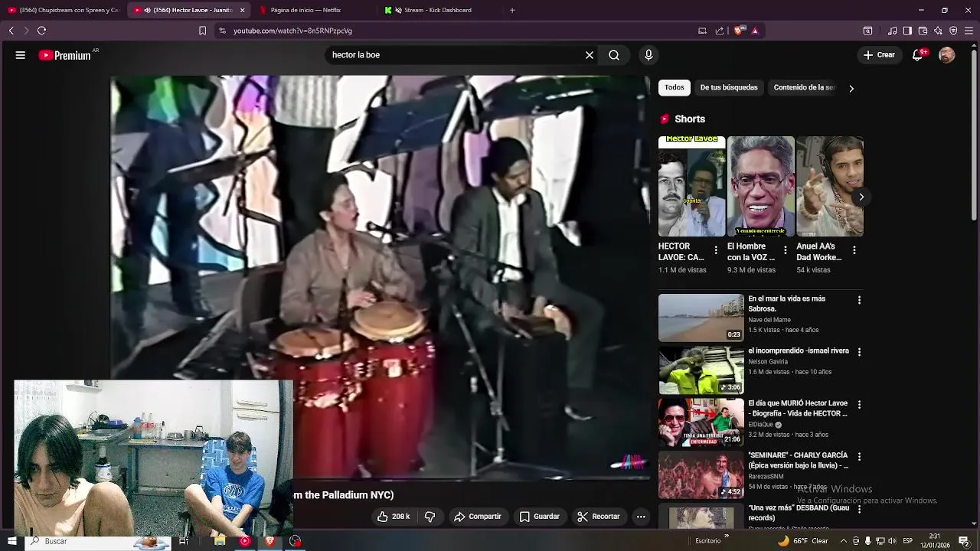Close the Hector Lavoe tab
980x551 pixels.
243,10
